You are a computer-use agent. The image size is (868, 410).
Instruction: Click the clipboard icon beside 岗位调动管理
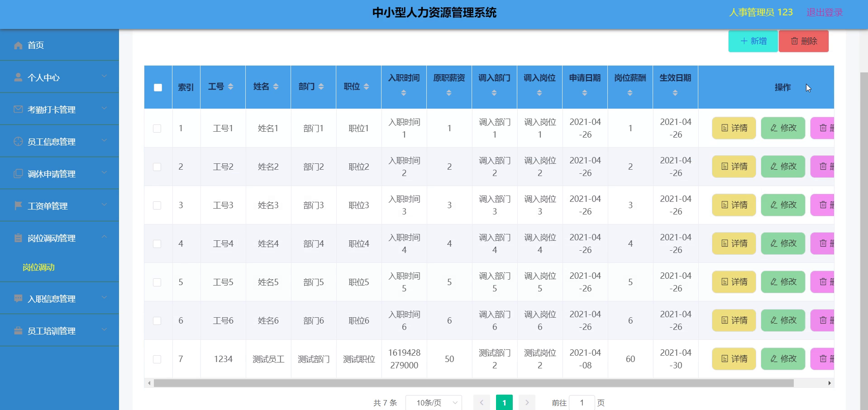(x=18, y=238)
